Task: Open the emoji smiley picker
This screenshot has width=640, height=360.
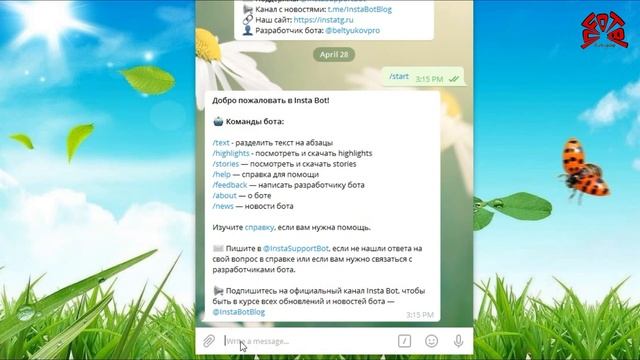Action: pyautogui.click(x=431, y=341)
